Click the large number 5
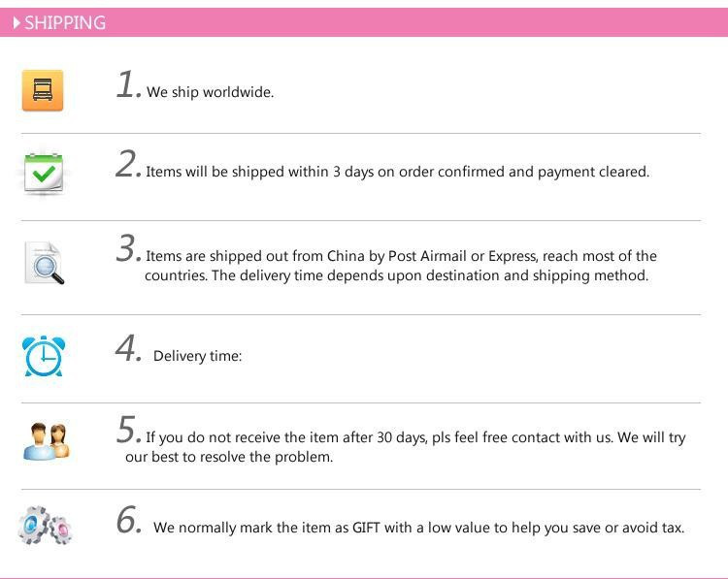 point(127,430)
